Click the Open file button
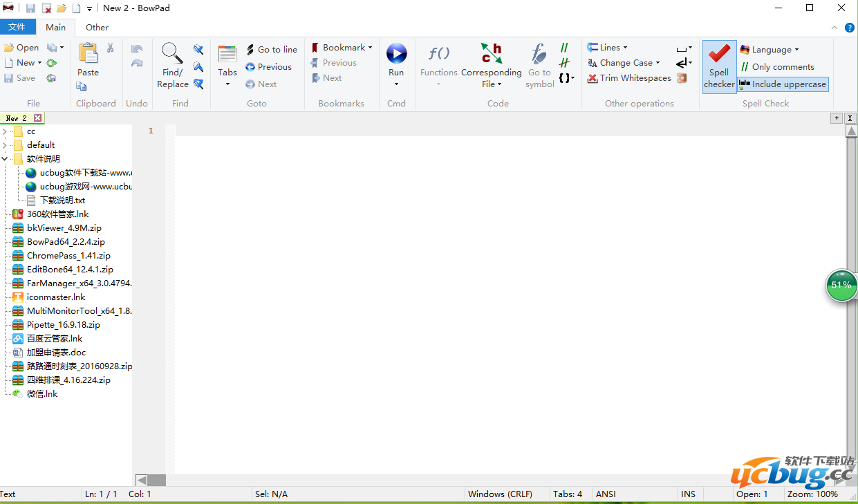The height and width of the screenshot is (504, 858). coord(21,48)
